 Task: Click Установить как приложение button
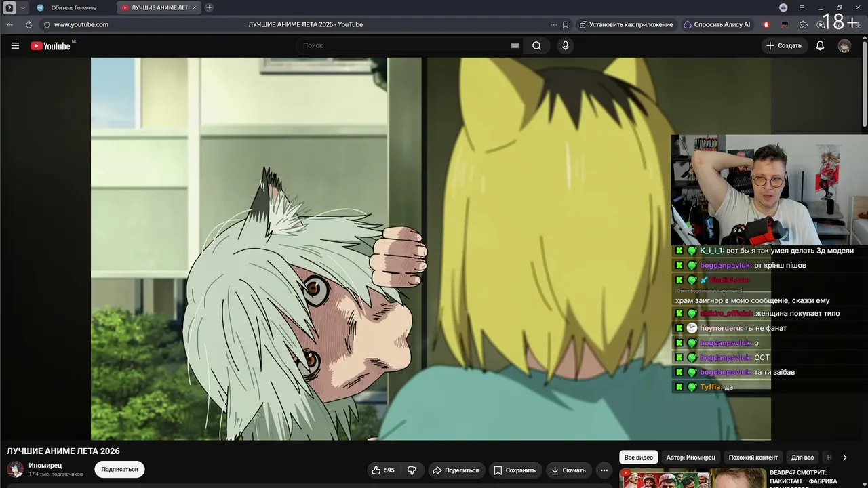click(x=626, y=24)
